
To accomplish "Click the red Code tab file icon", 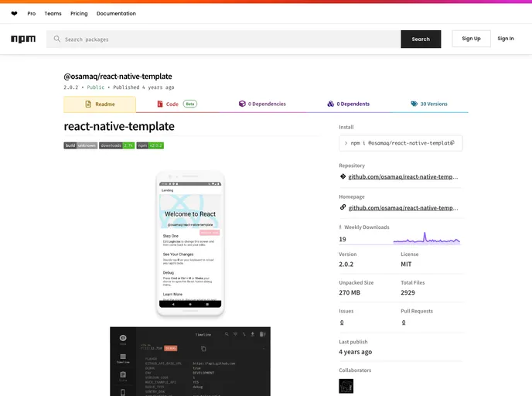I will coord(160,104).
